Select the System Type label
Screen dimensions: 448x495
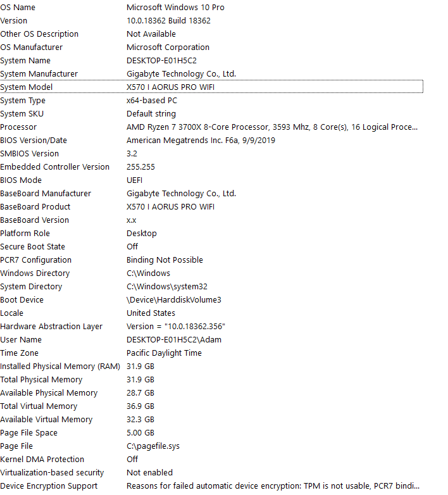click(x=23, y=101)
